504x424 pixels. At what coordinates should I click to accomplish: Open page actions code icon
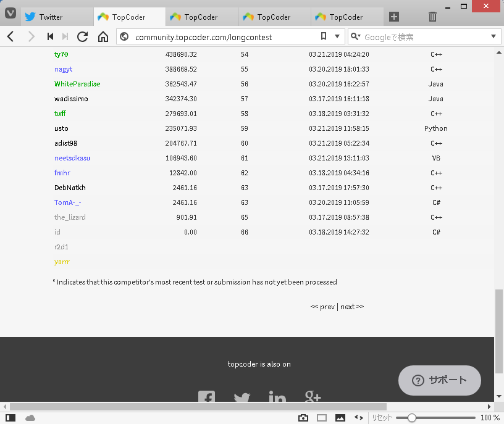[359, 418]
